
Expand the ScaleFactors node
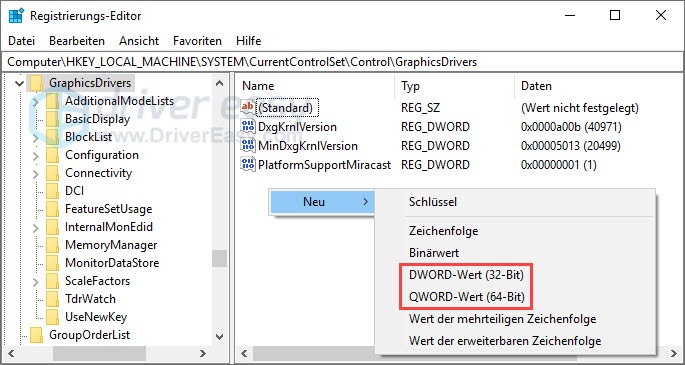36,281
